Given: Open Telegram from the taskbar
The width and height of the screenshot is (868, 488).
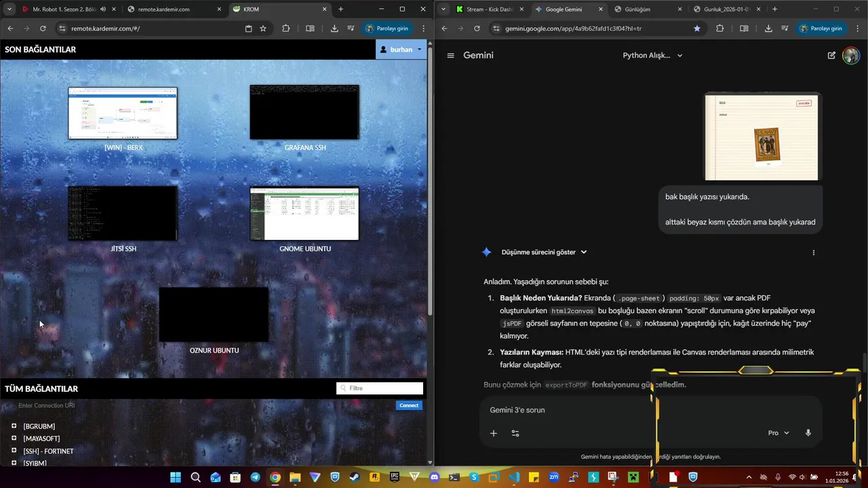Looking at the screenshot, I should tap(255, 477).
